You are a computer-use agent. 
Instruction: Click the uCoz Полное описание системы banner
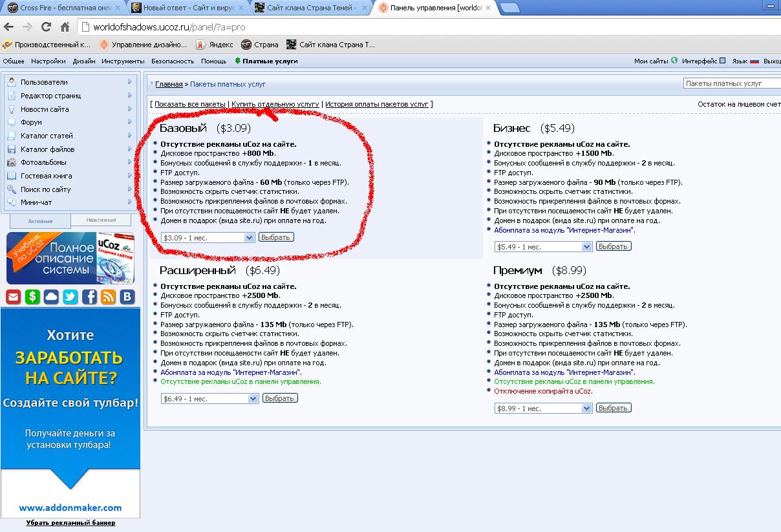point(70,258)
